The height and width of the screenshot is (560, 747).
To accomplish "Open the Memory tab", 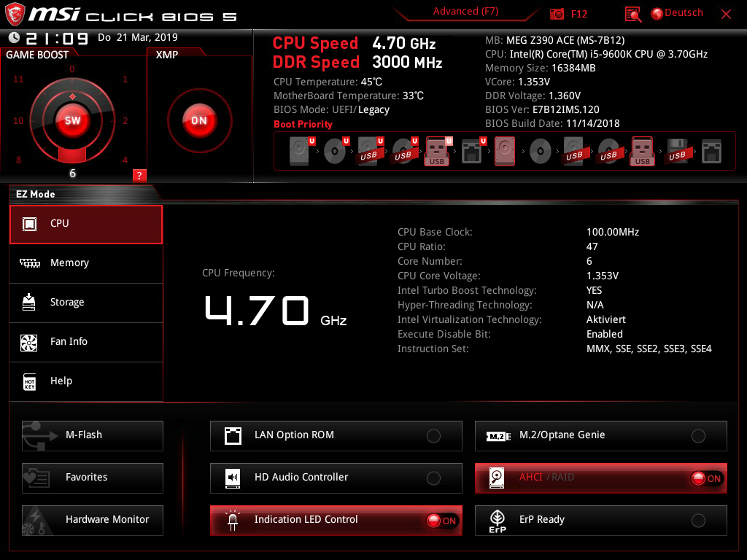I will [86, 263].
